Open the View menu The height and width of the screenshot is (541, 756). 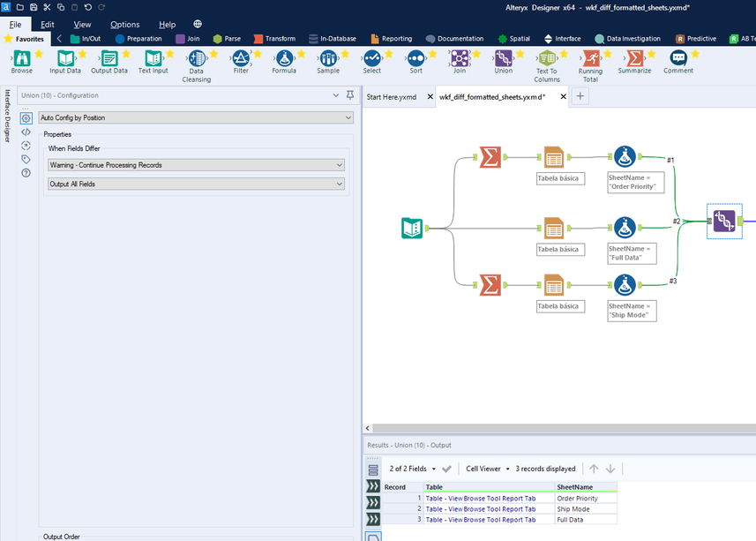click(82, 24)
